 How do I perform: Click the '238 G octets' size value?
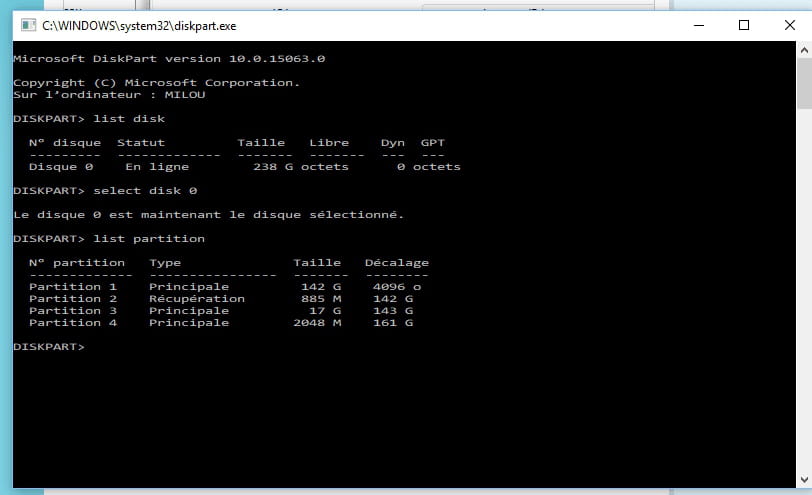pos(301,167)
